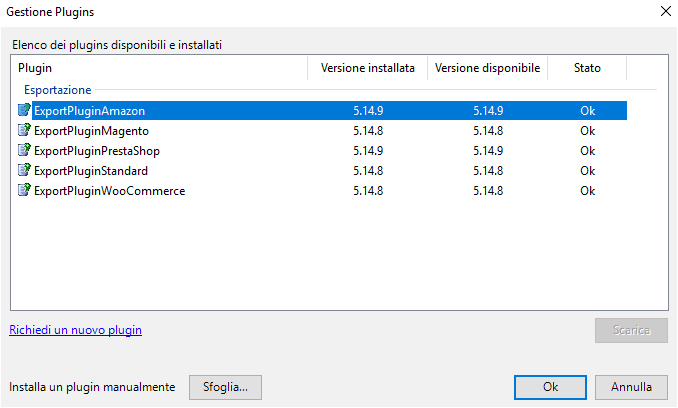Image resolution: width=678 pixels, height=408 pixels.
Task: Click installed version 5.14.8 of ExportPluginMagento
Action: click(x=368, y=131)
